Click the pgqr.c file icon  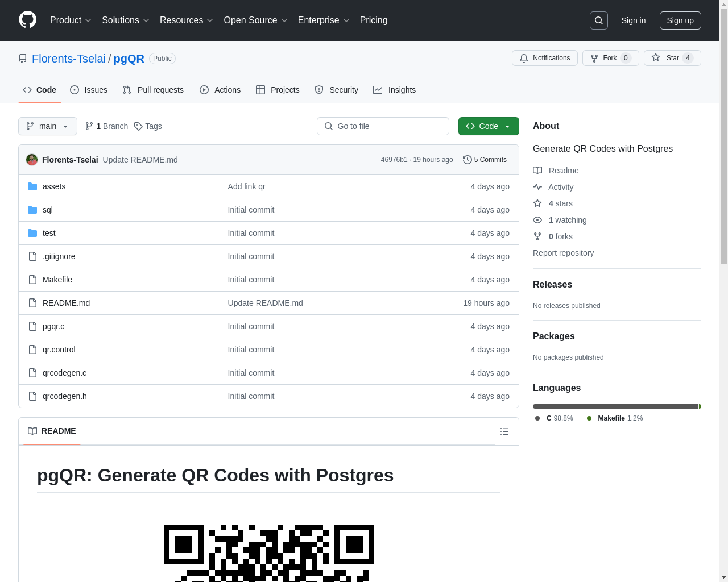32,326
